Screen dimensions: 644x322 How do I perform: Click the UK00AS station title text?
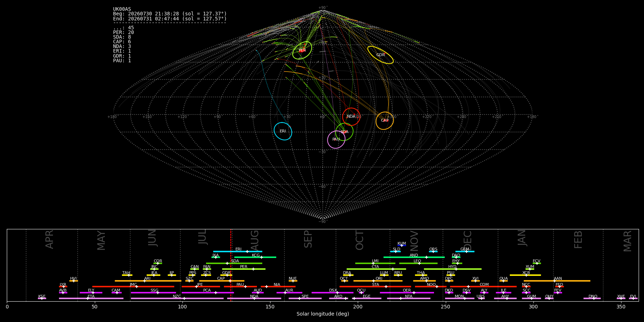pos(122,9)
